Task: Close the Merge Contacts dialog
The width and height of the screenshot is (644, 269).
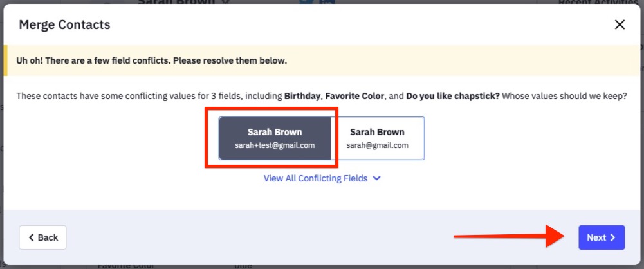Action: (x=620, y=24)
